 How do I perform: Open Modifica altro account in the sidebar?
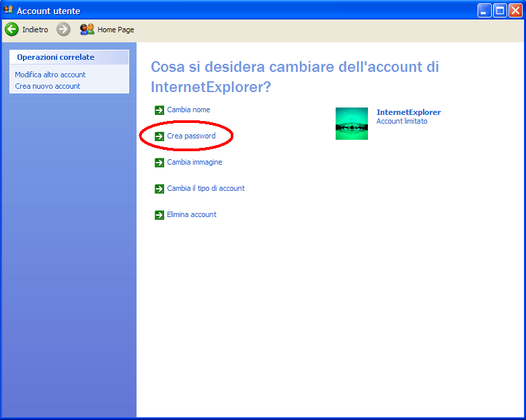coord(50,75)
